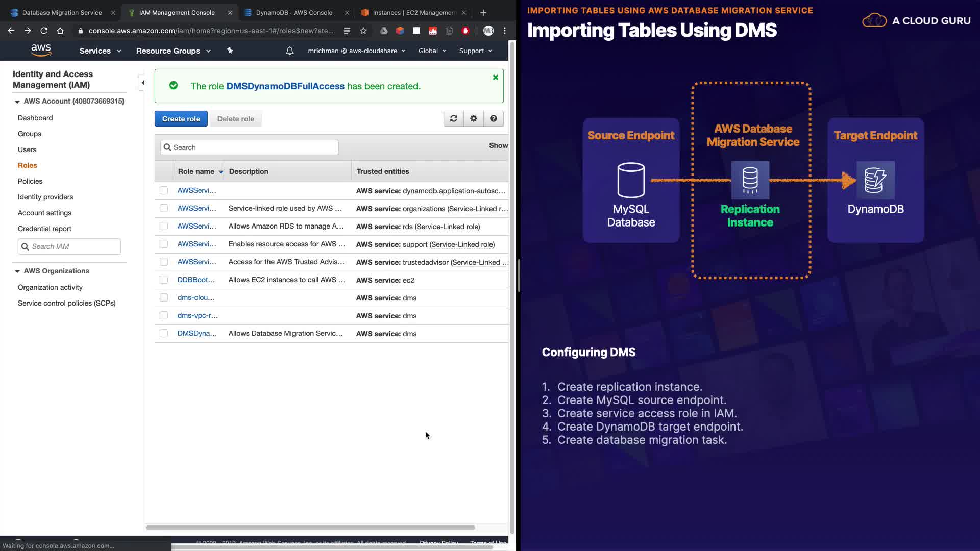Expand the Global region dropdown
Image resolution: width=980 pixels, height=551 pixels.
pyautogui.click(x=432, y=51)
